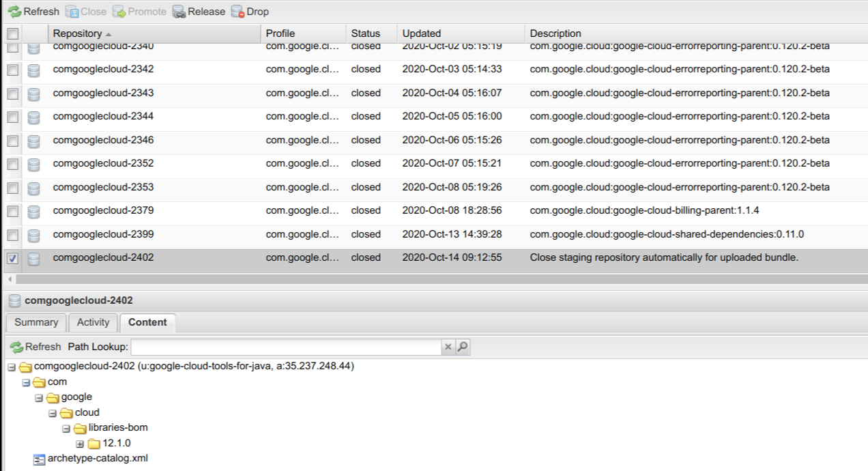Sort by Status column header

pyautogui.click(x=371, y=33)
